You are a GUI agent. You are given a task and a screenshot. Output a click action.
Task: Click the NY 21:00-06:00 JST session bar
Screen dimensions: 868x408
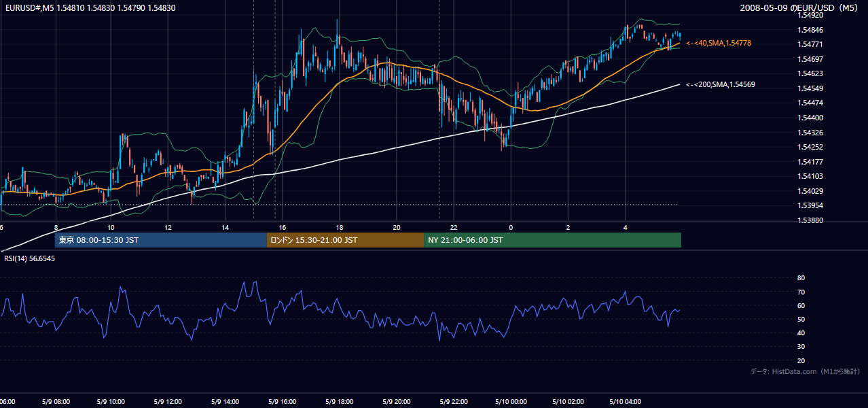(x=552, y=240)
